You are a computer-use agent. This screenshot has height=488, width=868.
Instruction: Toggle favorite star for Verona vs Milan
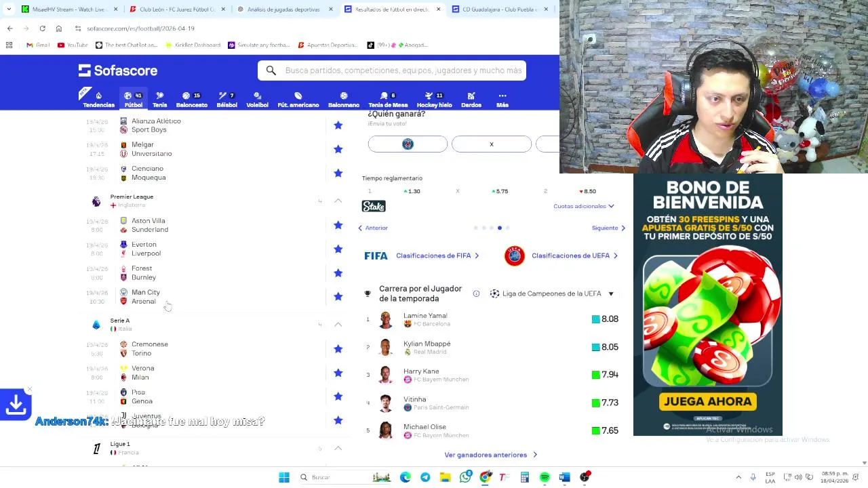338,373
